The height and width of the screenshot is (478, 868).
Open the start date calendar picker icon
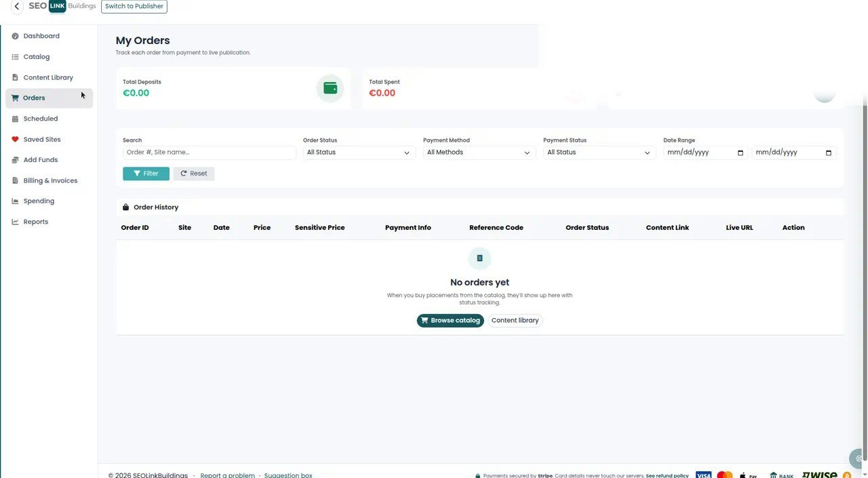click(740, 153)
